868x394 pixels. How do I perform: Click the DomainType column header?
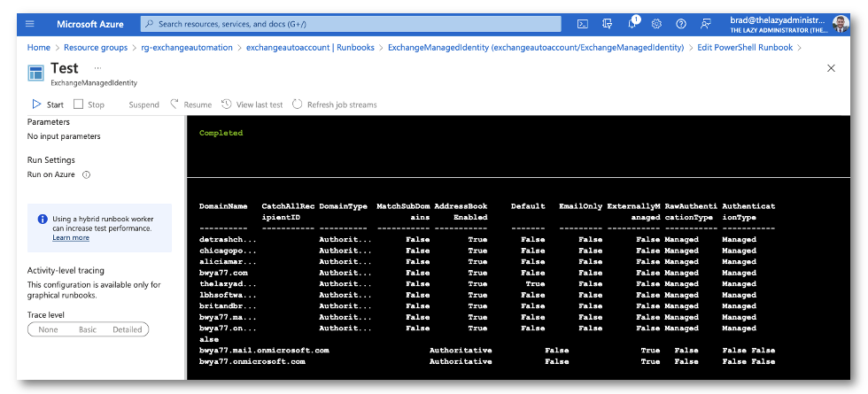pyautogui.click(x=344, y=206)
